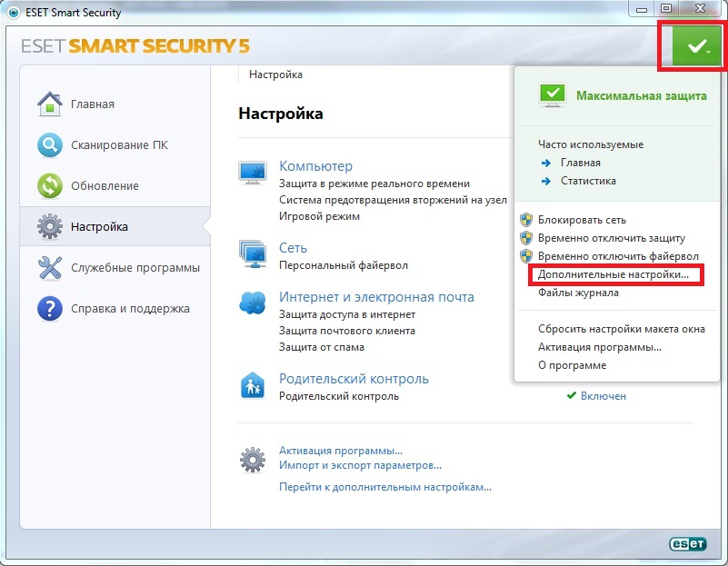Click the Сеть network monitors icon

(253, 253)
